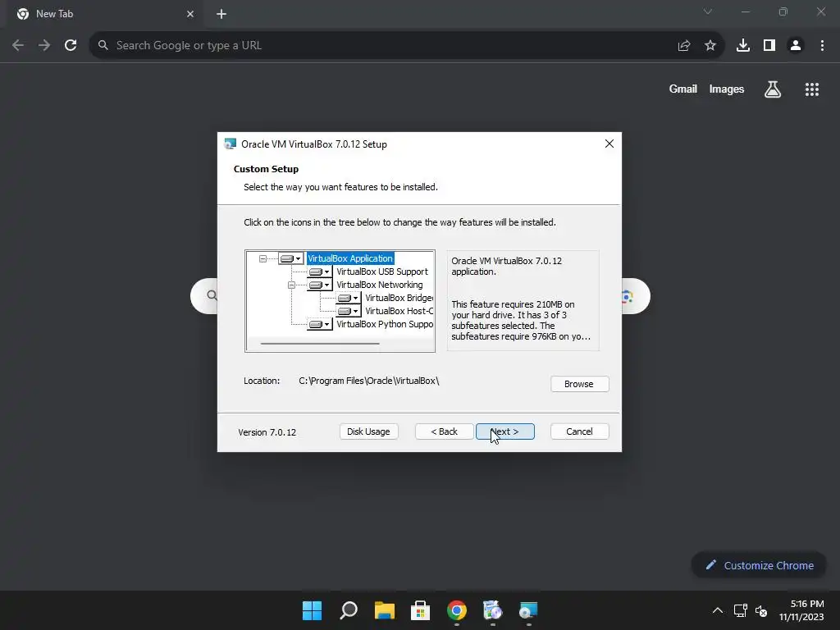This screenshot has width=840, height=630.
Task: Click the Disk Usage button
Action: [x=368, y=431]
